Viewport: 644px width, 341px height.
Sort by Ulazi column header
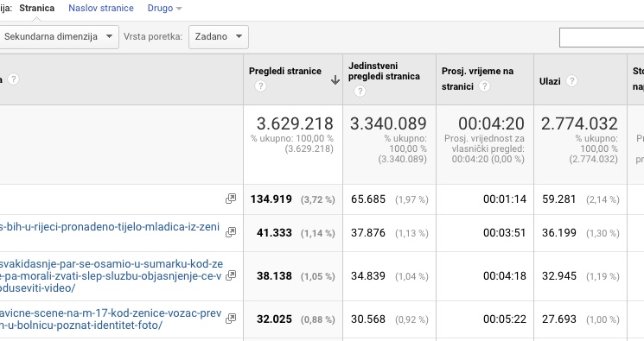coord(550,81)
